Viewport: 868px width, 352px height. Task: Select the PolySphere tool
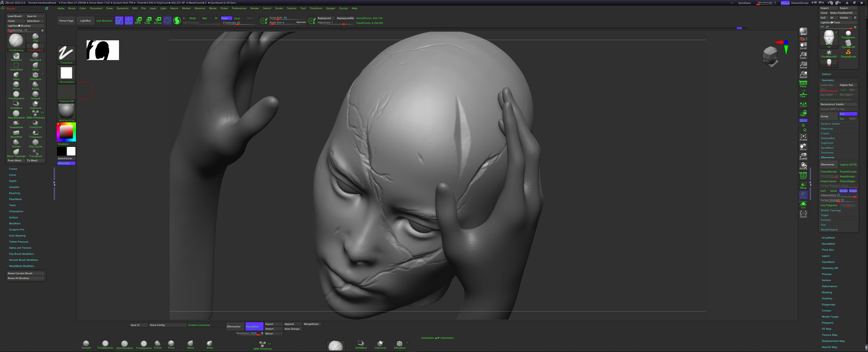849,33
